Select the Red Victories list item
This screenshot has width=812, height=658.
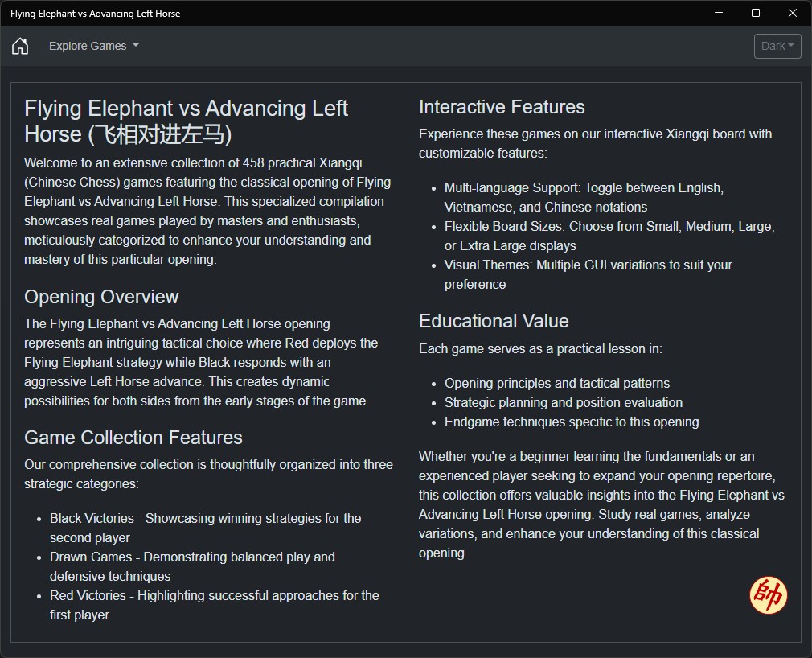click(x=214, y=605)
